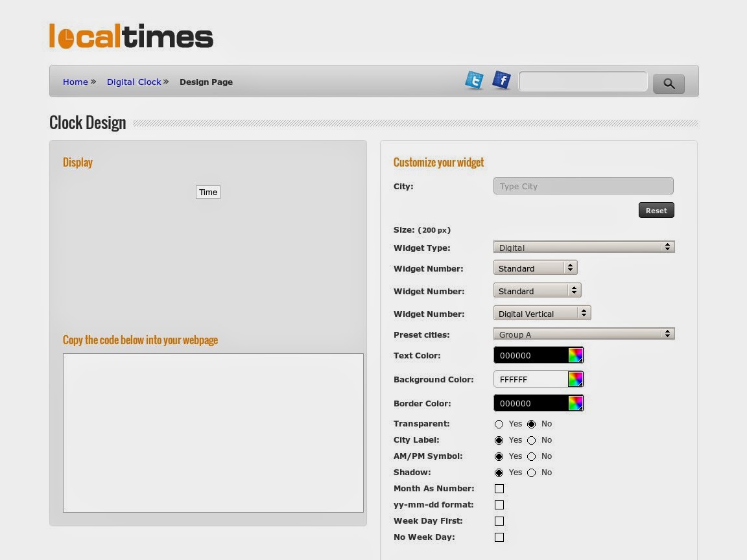Screen dimensions: 747x560
Task: Click the magnifier search button
Action: [669, 84]
